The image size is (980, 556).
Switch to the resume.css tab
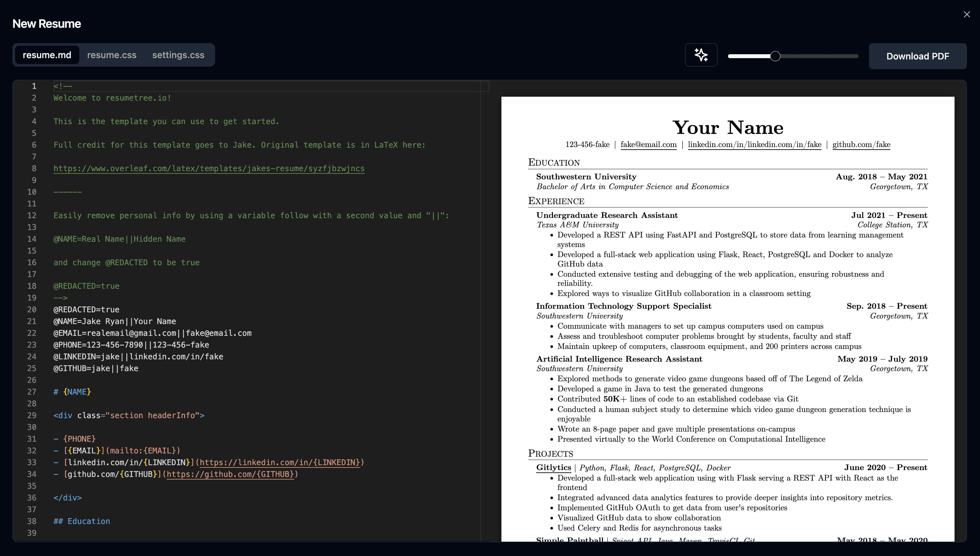(111, 55)
